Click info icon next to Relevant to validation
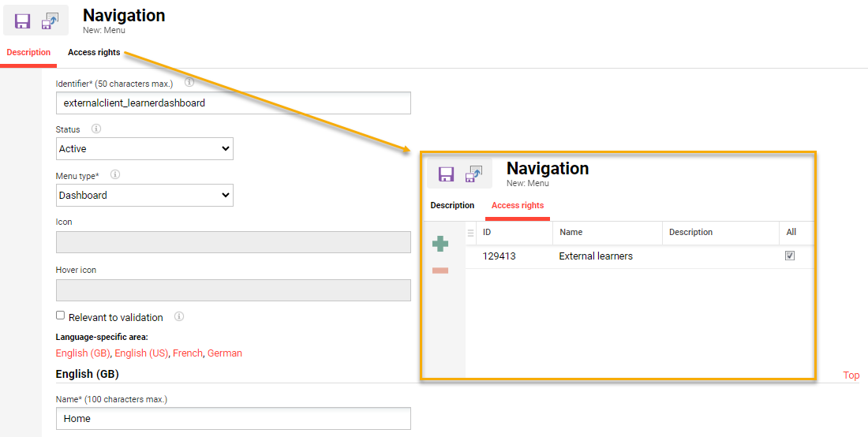Screen dimensions: 868x437 (179, 317)
